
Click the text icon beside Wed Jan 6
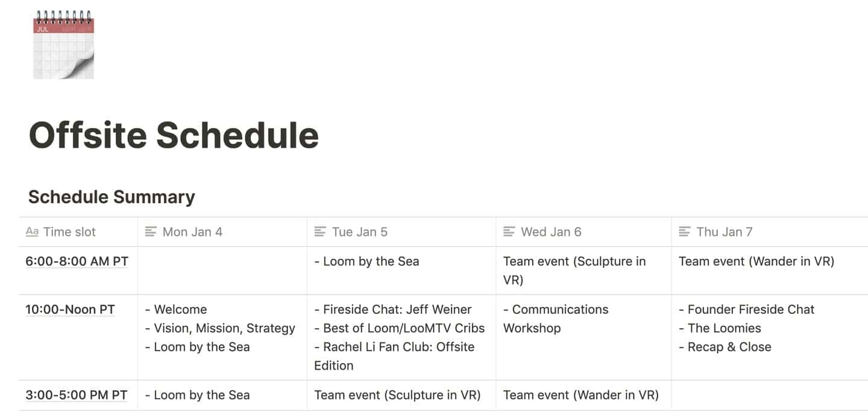coord(509,232)
